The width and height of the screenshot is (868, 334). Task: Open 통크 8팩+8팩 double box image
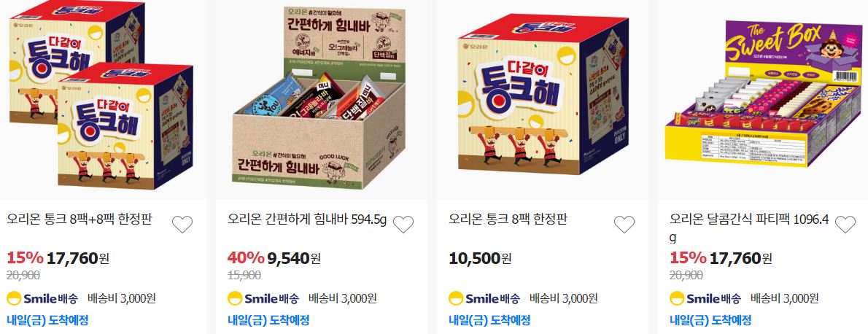coord(102,97)
